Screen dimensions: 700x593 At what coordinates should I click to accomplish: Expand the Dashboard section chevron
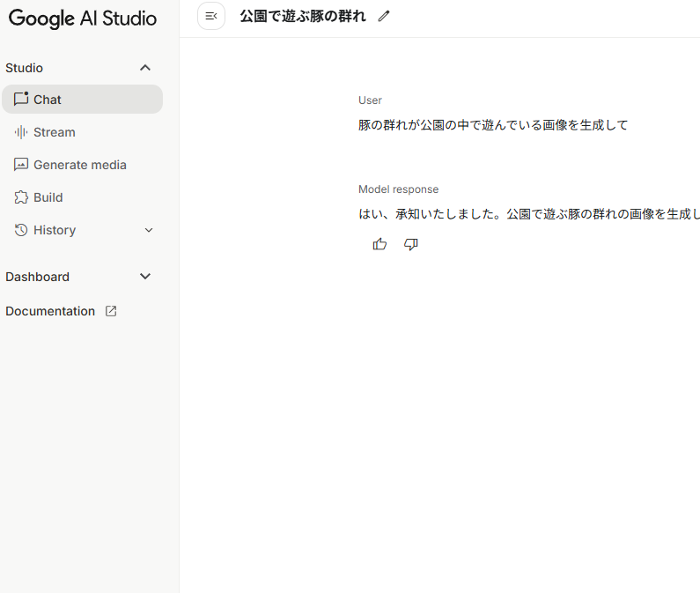coord(145,277)
